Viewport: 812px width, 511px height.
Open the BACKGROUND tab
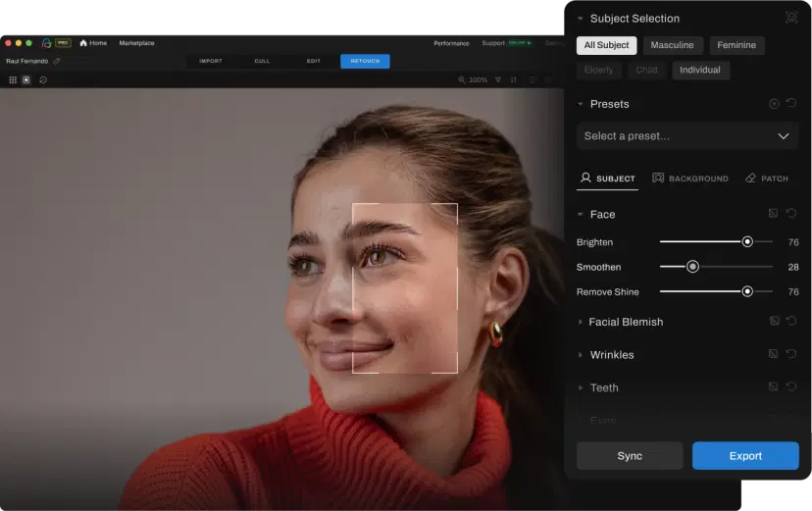690,179
